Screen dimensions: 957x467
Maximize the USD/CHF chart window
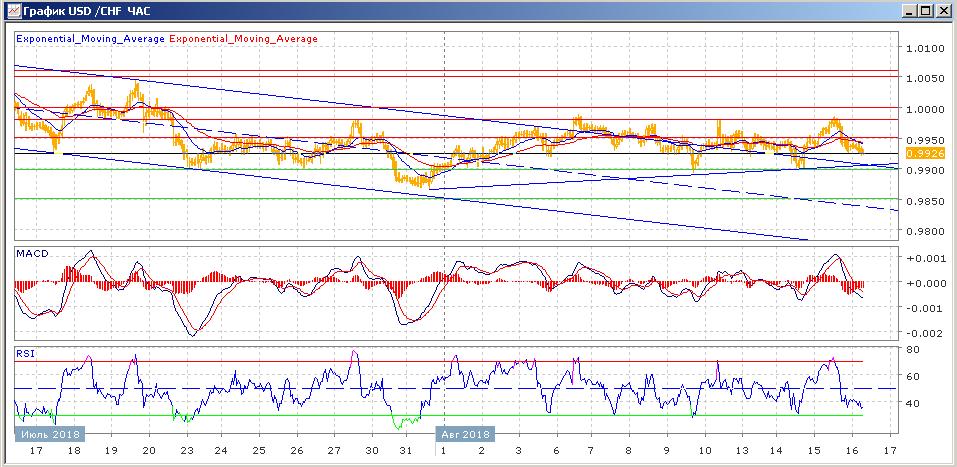pos(925,11)
